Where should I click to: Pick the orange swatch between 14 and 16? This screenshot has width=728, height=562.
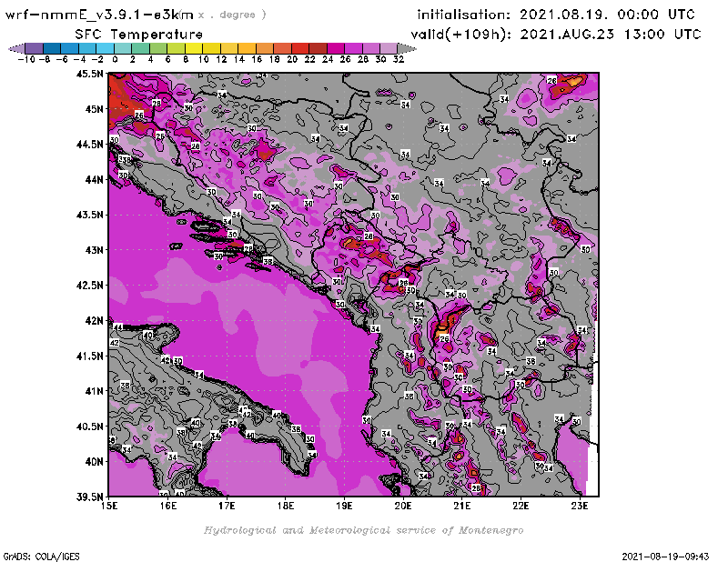pos(247,48)
